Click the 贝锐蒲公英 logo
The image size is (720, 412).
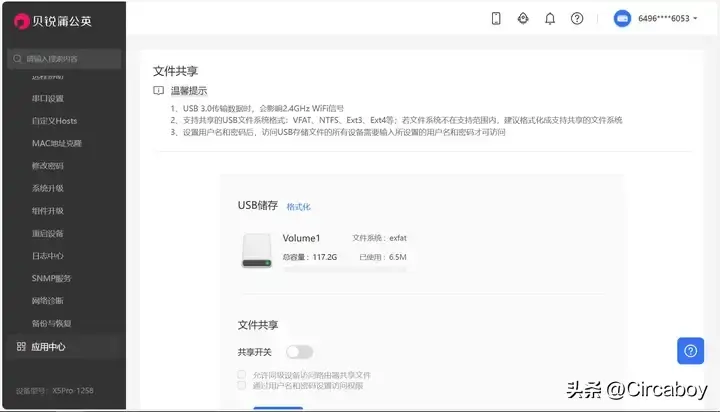[x=53, y=21]
